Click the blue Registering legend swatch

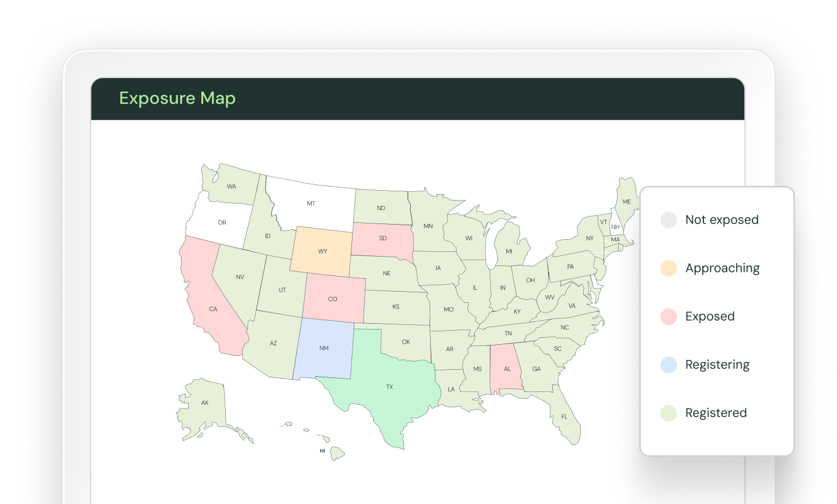(668, 365)
